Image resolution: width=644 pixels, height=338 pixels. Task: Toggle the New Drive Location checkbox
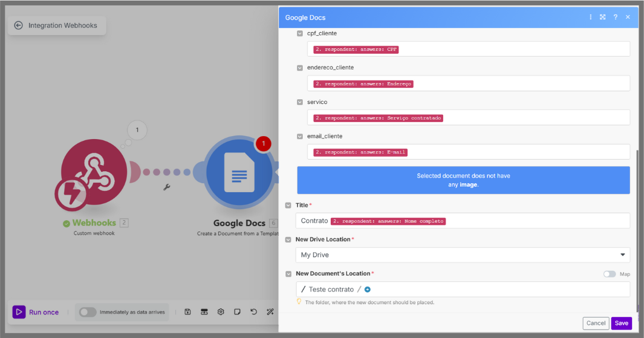point(288,239)
